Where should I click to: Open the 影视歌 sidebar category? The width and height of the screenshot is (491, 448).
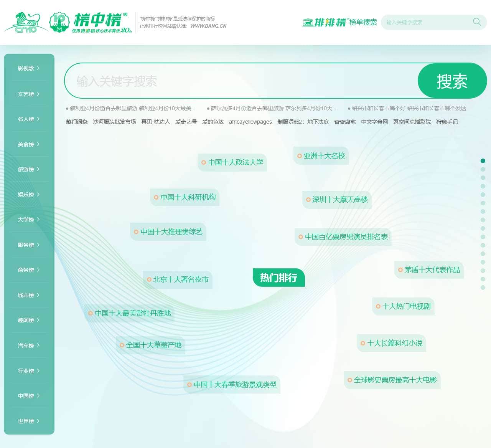pos(29,68)
